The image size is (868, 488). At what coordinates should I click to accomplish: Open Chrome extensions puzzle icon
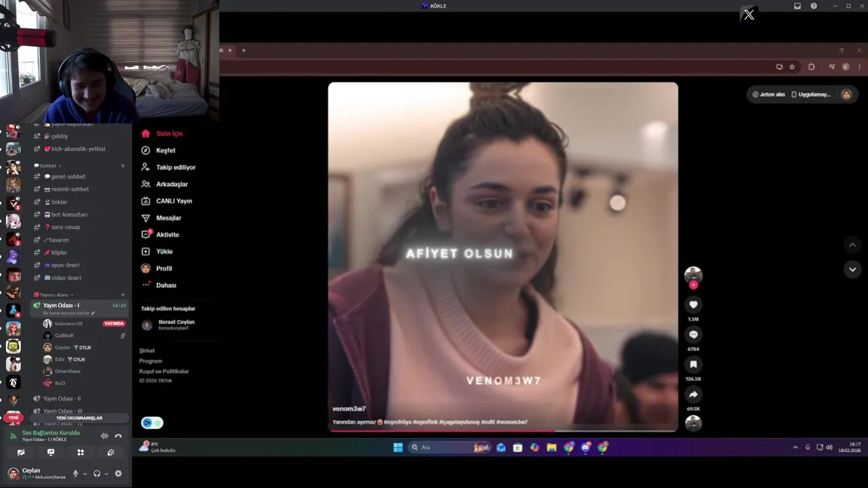[812, 67]
